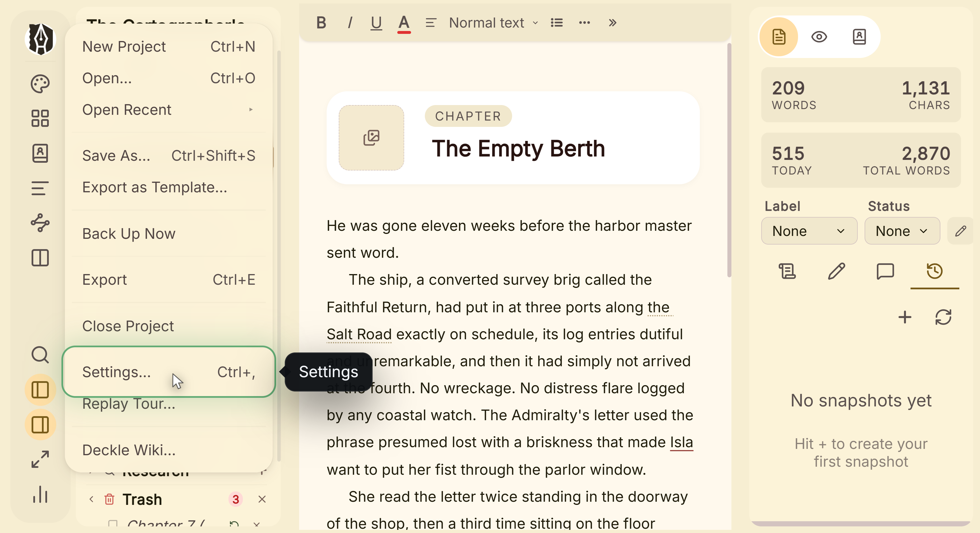Empty the Trash with the X button
The height and width of the screenshot is (533, 980).
(x=262, y=499)
